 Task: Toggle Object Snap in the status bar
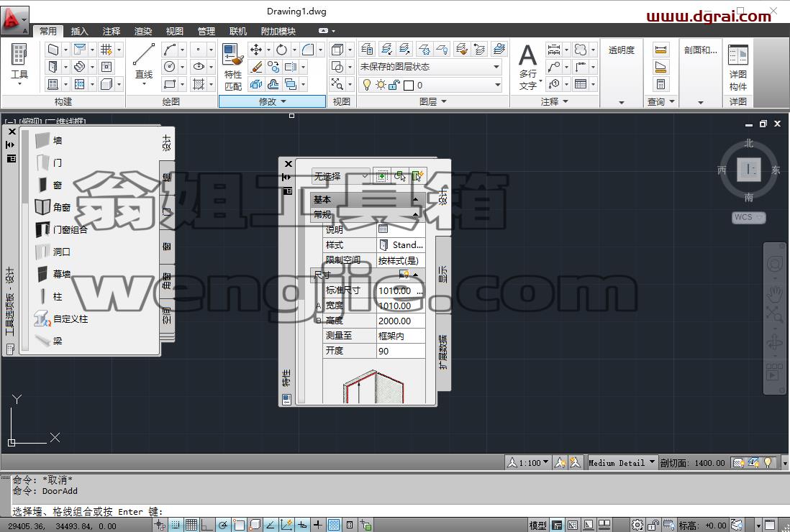click(239, 525)
